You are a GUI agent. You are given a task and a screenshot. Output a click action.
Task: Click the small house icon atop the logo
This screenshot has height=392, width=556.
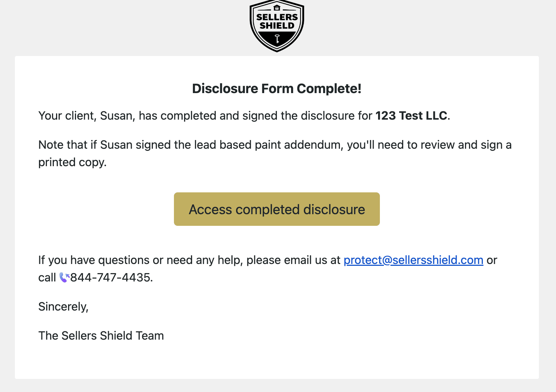tap(277, 8)
